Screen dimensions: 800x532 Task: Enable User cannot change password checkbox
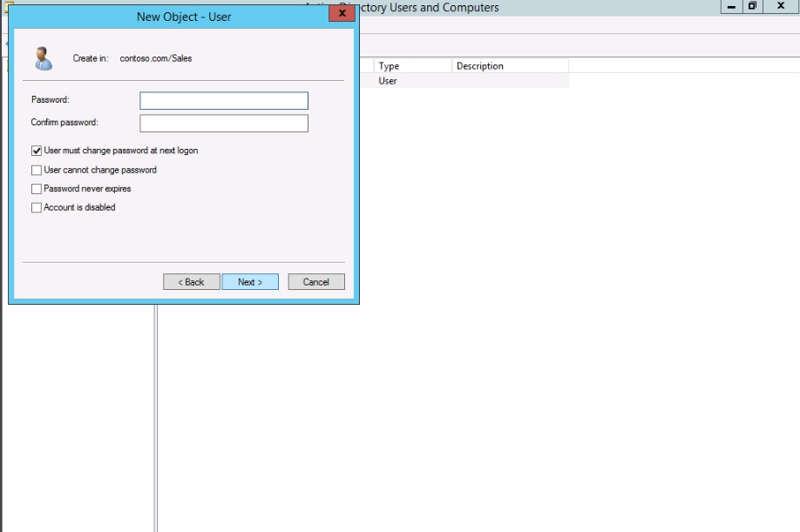click(x=37, y=170)
